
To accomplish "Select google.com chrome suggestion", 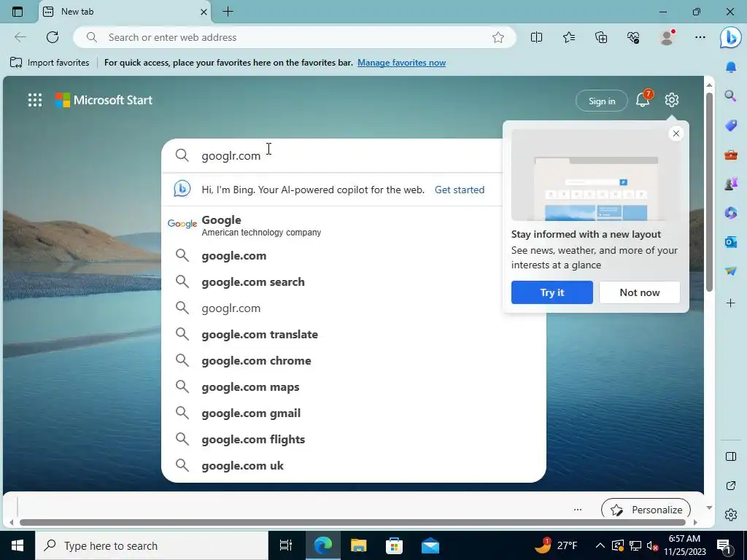I will pyautogui.click(x=354, y=360).
